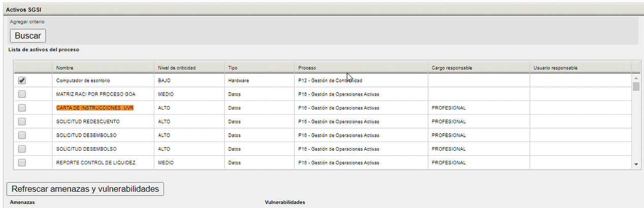Click the Buscar button

[28, 36]
